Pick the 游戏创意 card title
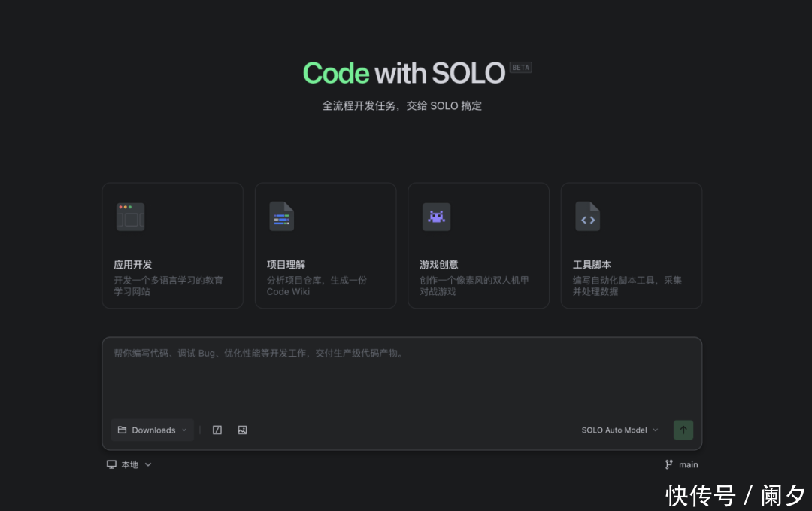Image resolution: width=812 pixels, height=511 pixels. click(x=438, y=265)
